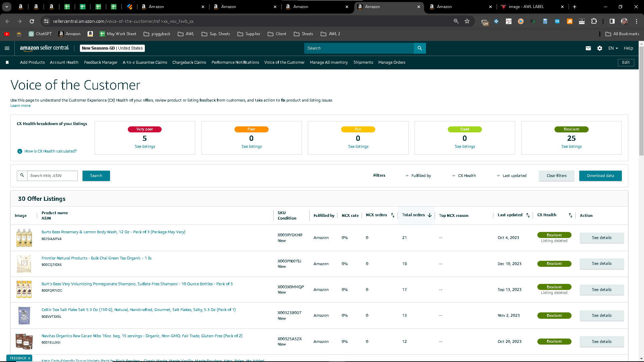This screenshot has height=362, width=644.
Task: Go back to the previous page
Action: click(x=8, y=21)
